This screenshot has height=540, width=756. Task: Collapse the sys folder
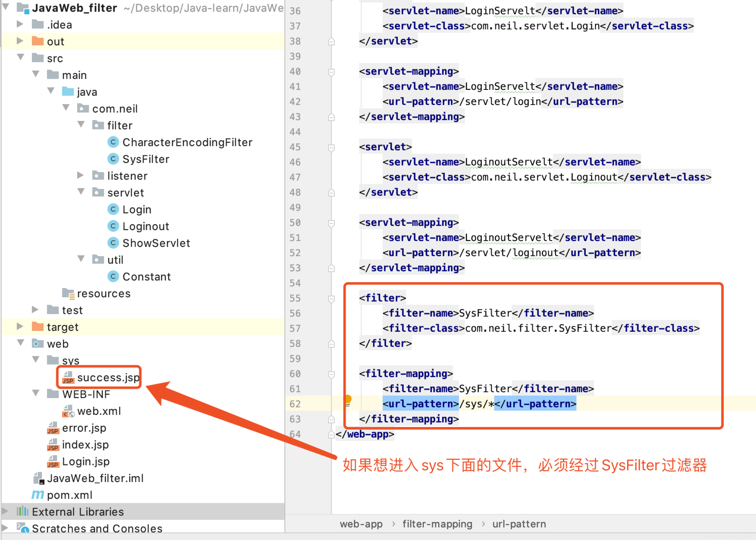coord(35,359)
